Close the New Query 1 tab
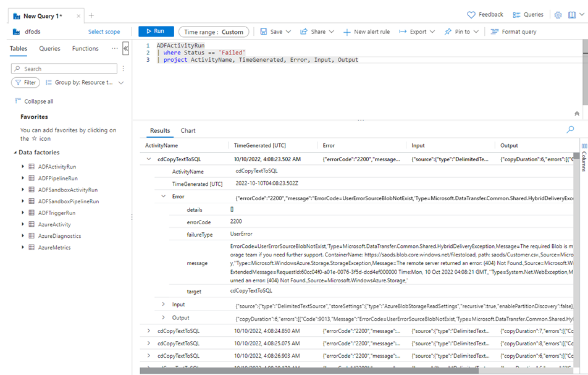The width and height of the screenshot is (588, 375). click(x=78, y=16)
